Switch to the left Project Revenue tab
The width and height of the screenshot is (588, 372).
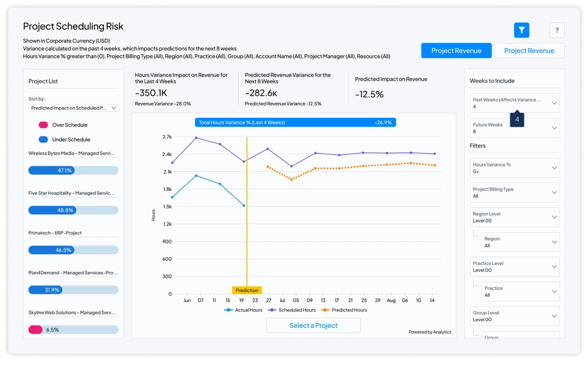coord(456,51)
